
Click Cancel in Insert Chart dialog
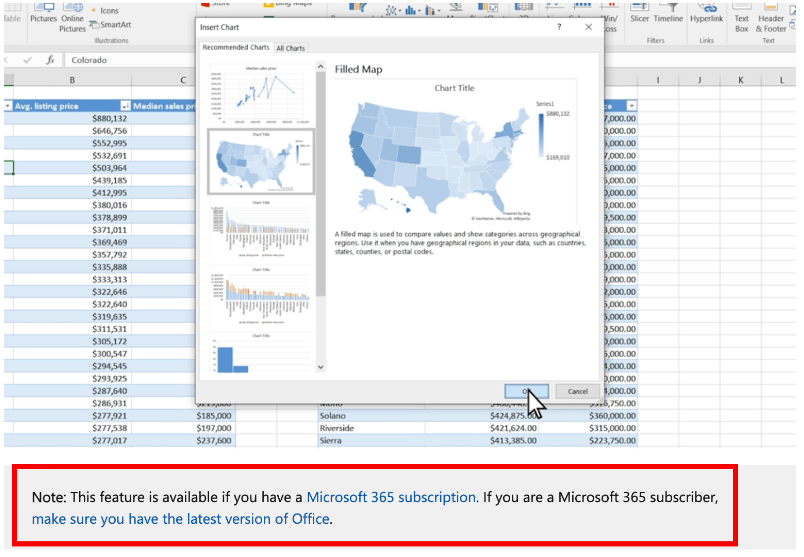(x=577, y=391)
